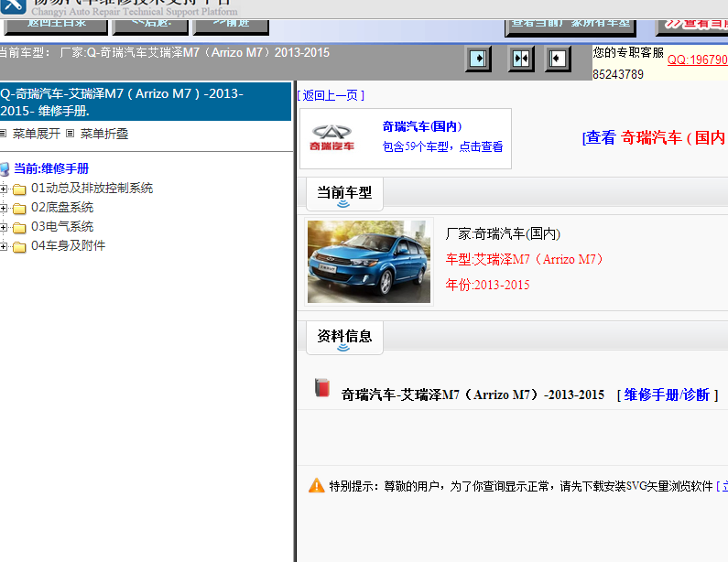Select the 当前车型 tab
Screen dimensions: 728x562
coord(344,193)
